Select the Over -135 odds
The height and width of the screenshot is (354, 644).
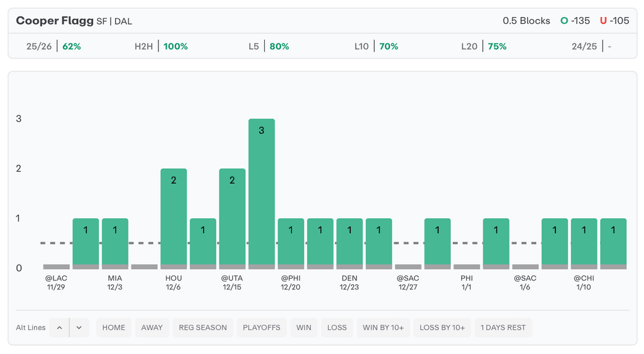click(575, 21)
